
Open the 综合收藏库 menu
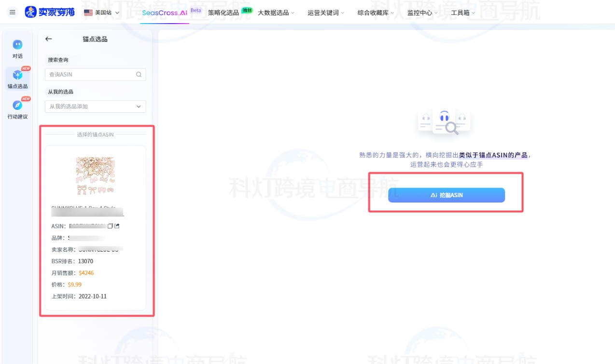point(376,13)
